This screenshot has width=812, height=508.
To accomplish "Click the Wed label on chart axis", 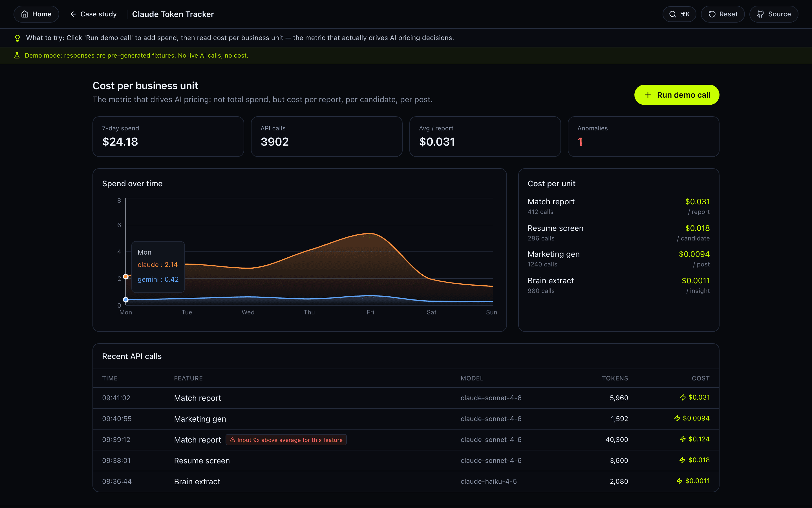I will point(248,312).
